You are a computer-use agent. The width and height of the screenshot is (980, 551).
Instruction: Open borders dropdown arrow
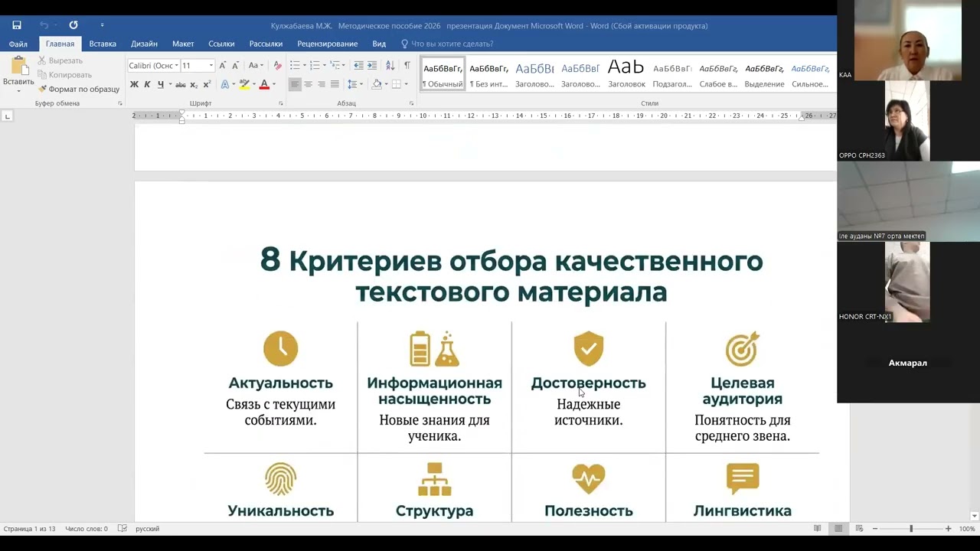pos(406,84)
